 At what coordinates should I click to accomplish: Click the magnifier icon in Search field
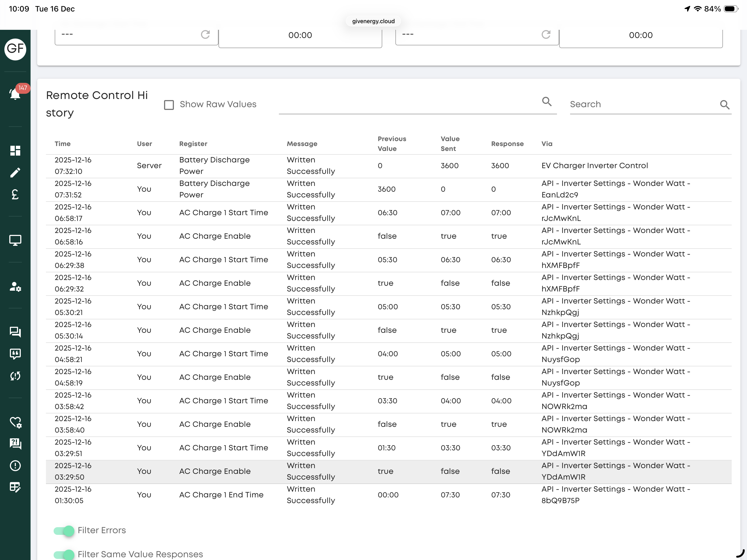(725, 105)
